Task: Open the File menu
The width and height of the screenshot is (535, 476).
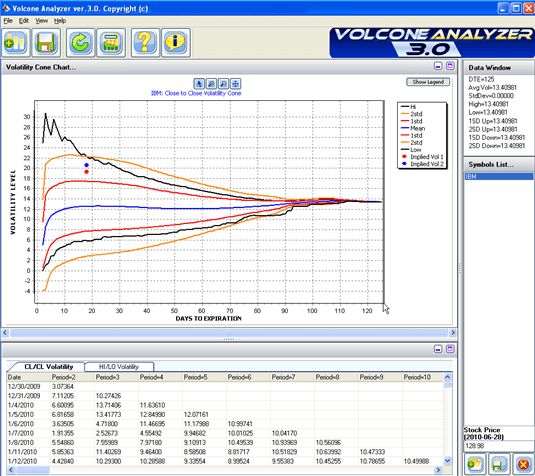Action: click(x=8, y=21)
